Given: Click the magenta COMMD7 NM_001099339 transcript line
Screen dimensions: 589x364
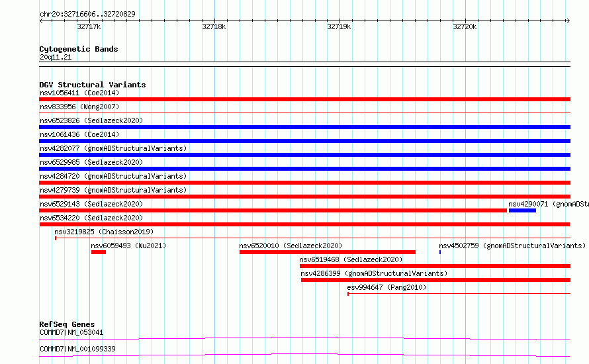Looking at the screenshot, I should (x=304, y=355).
